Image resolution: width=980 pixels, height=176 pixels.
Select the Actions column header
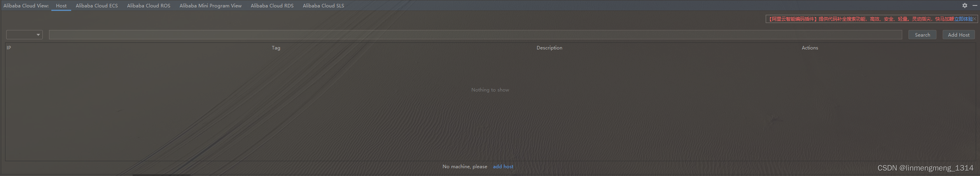tap(810, 48)
